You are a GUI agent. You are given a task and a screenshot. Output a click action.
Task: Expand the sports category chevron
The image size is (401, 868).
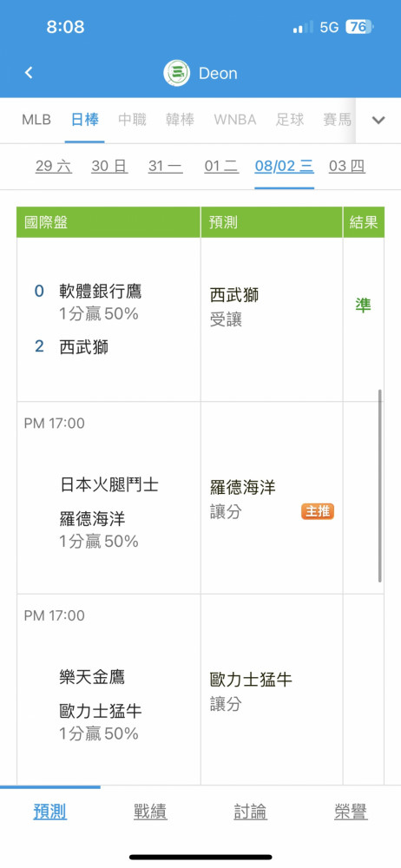[x=378, y=120]
